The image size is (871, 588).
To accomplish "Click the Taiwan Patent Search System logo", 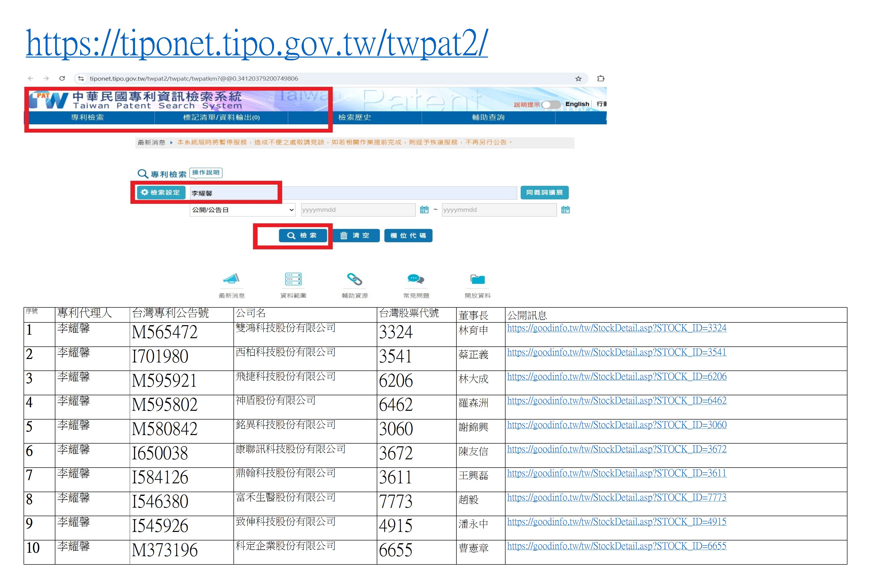I will click(x=136, y=100).
